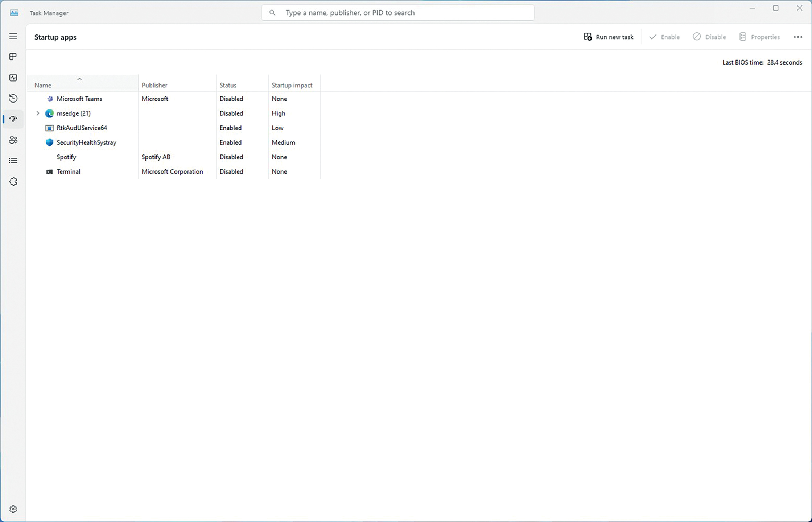Click Disabled status of msedge
812x522 pixels.
pyautogui.click(x=231, y=113)
